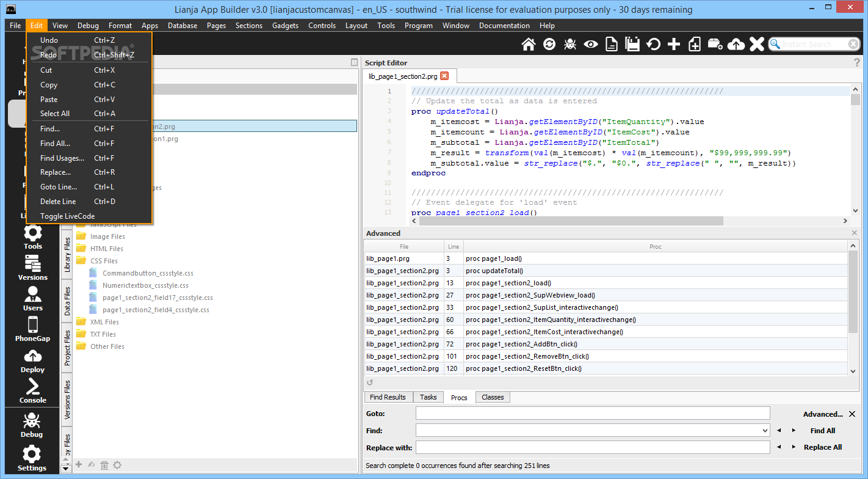Click the page-with-plus new file toolbar icon
This screenshot has width=868, height=479.
pyautogui.click(x=695, y=44)
